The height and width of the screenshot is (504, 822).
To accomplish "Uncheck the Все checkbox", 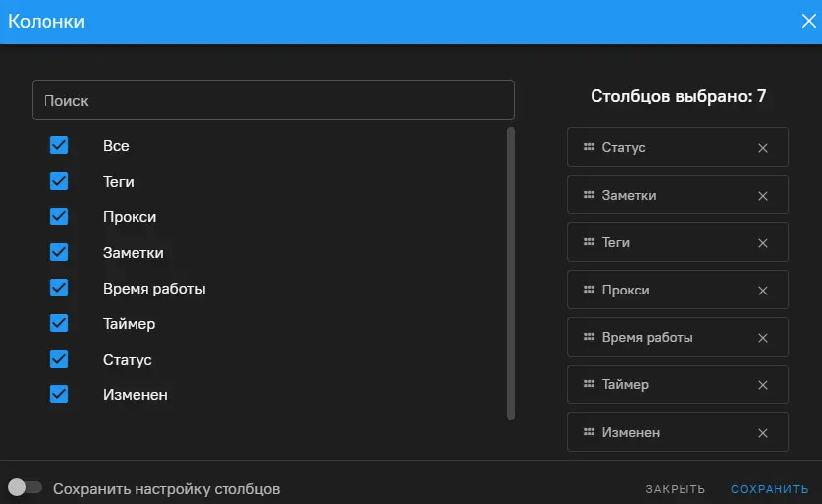I will (59, 145).
